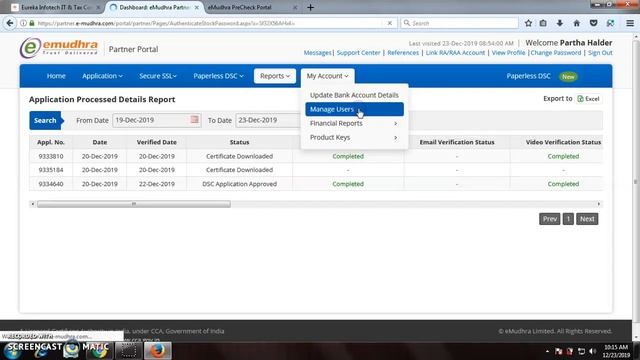Click Appl. No. 9333810 cell
The image size is (640, 360).
[x=51, y=156]
